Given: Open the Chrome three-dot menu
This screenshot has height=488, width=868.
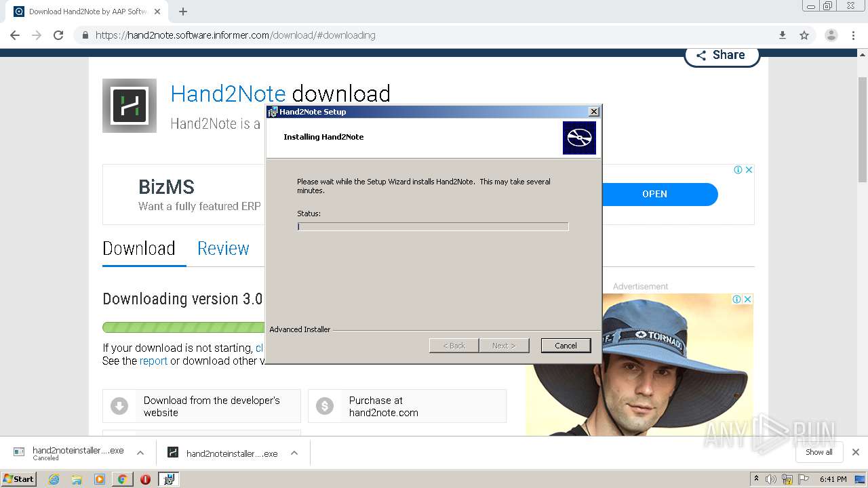Looking at the screenshot, I should point(854,35).
